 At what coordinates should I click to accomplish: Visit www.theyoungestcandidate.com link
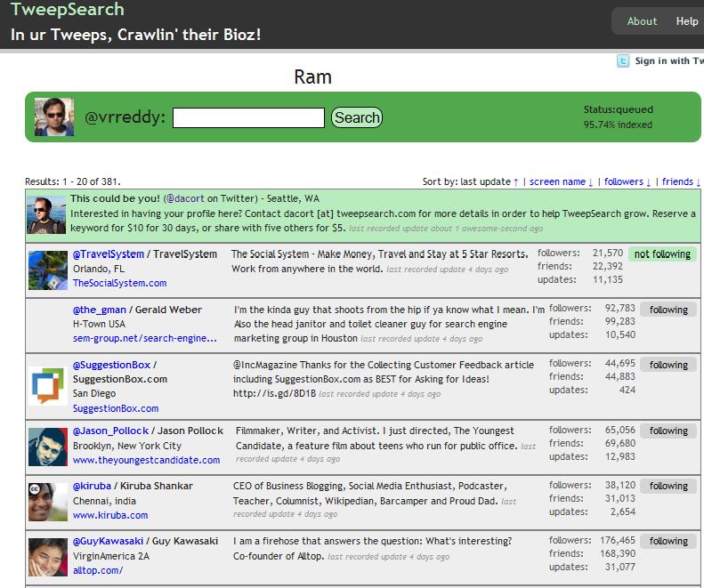146,460
